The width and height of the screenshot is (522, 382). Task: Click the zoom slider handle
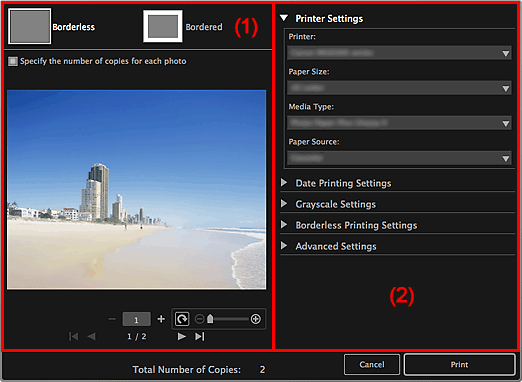click(x=210, y=319)
